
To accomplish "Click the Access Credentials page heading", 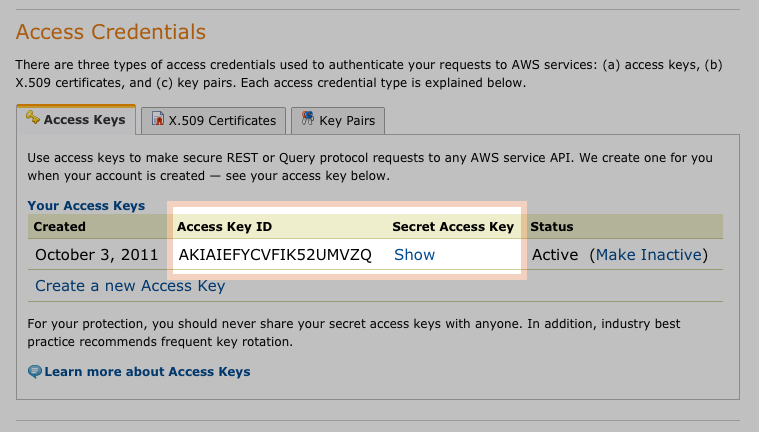I will click(111, 32).
